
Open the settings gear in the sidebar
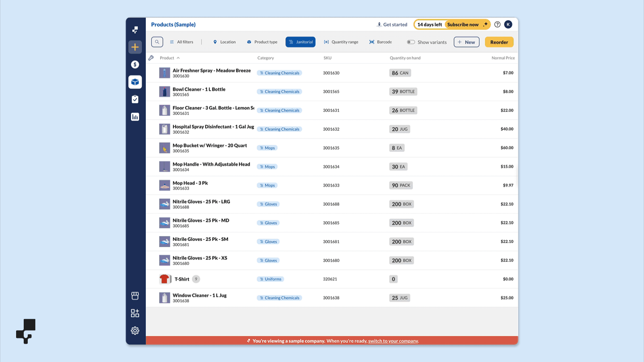pos(135,331)
